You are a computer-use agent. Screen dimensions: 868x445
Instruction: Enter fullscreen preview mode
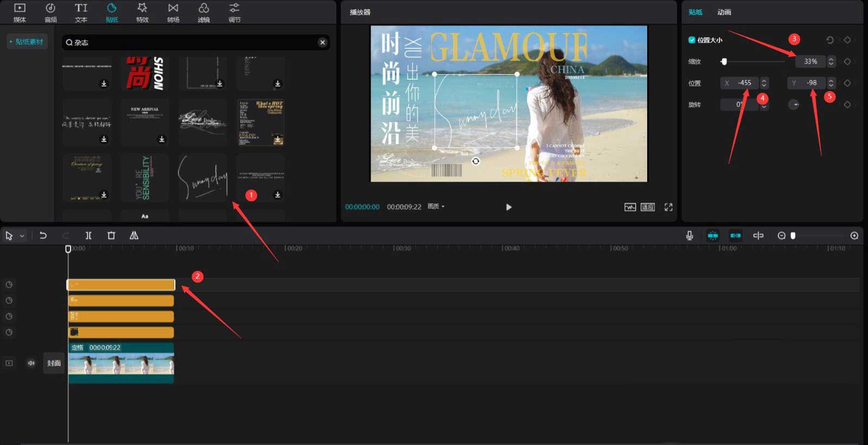coord(668,207)
